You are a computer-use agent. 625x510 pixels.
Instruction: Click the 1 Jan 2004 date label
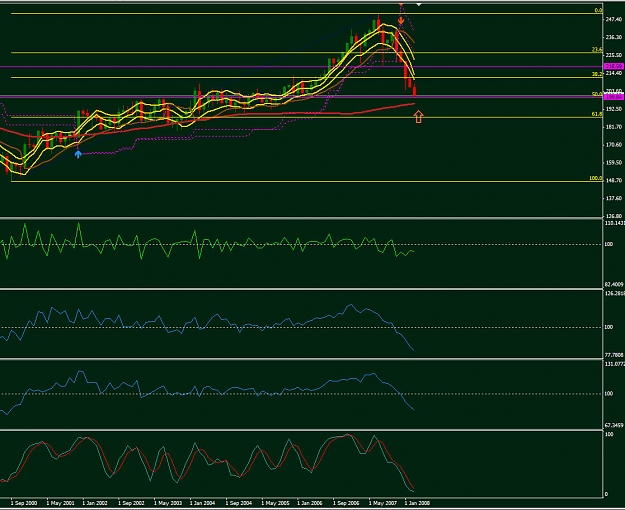[x=202, y=503]
